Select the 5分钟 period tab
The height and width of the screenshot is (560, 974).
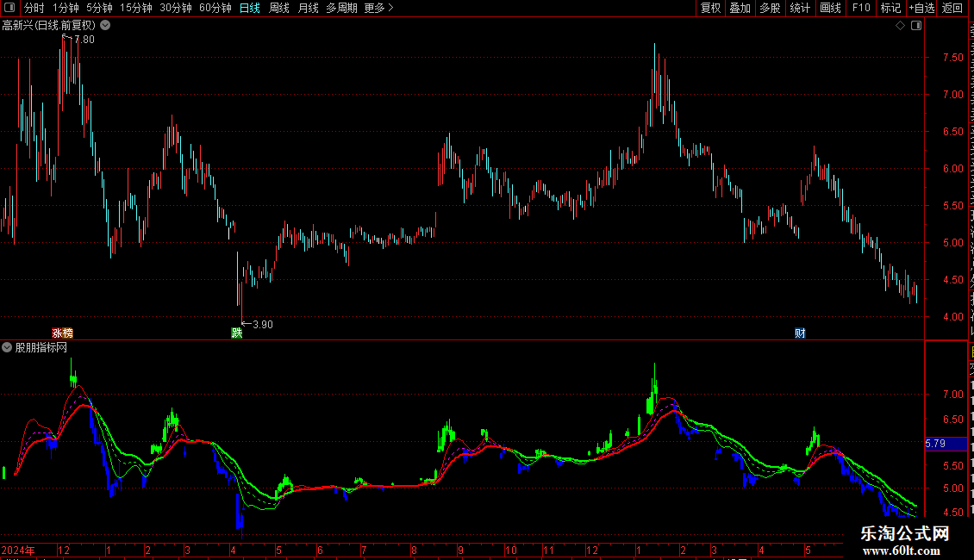[x=99, y=8]
